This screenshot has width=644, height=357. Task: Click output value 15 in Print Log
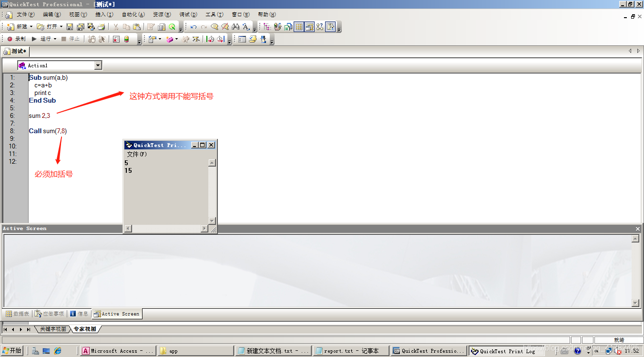(x=128, y=170)
